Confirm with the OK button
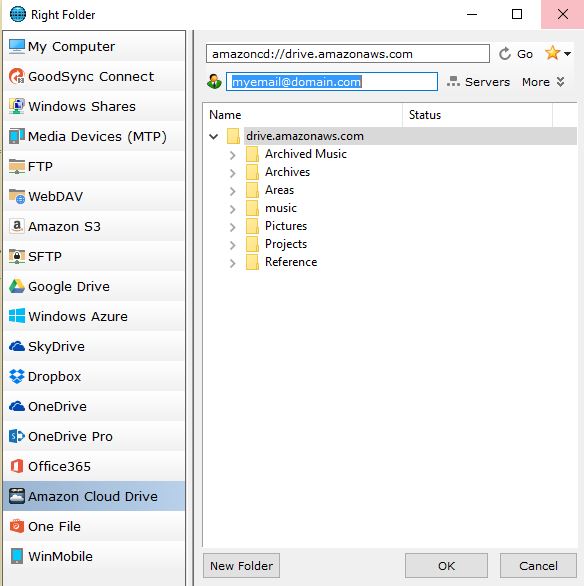 [447, 565]
